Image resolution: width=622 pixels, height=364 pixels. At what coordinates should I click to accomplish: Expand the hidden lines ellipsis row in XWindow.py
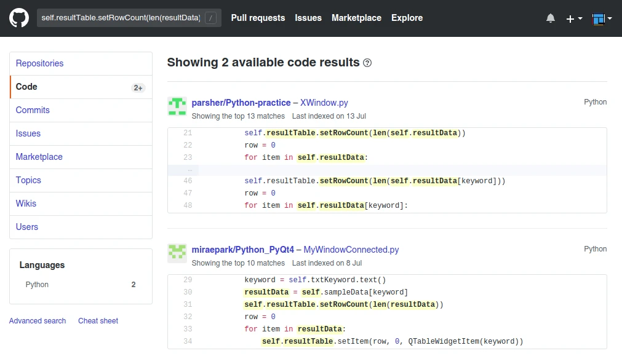387,170
